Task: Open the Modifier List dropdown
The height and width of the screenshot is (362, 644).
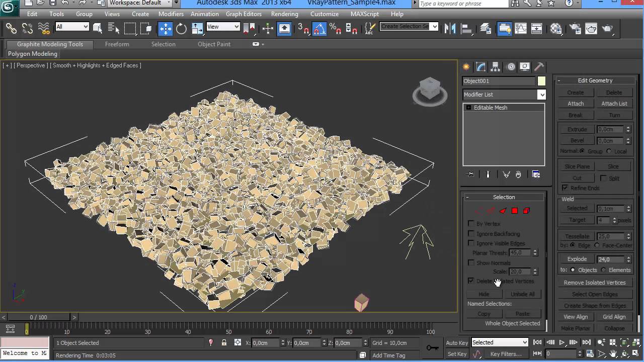Action: (504, 95)
